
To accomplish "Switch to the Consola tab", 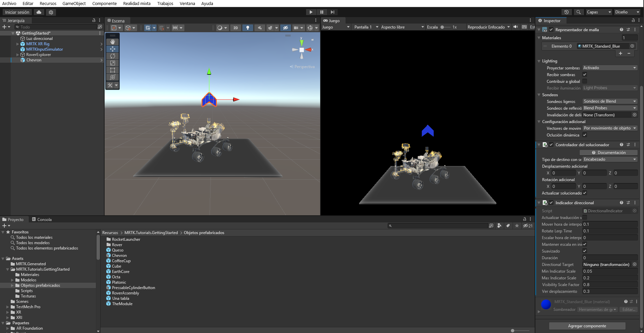I will [x=42, y=220].
